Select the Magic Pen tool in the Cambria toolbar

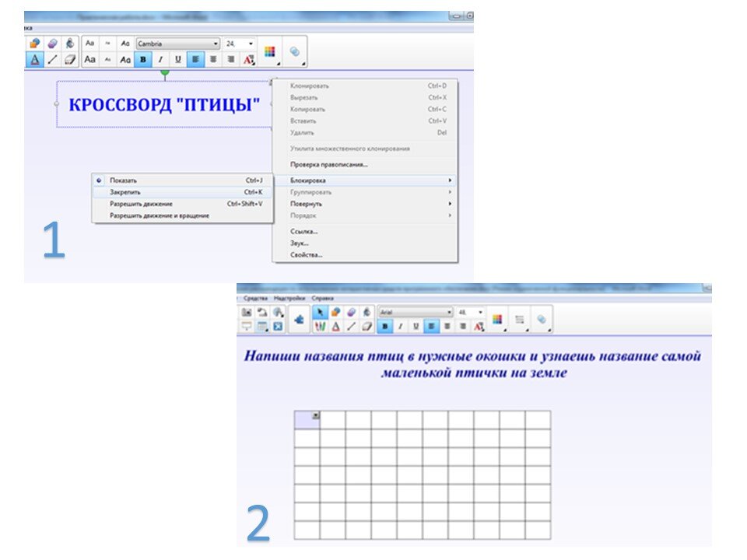[x=52, y=44]
